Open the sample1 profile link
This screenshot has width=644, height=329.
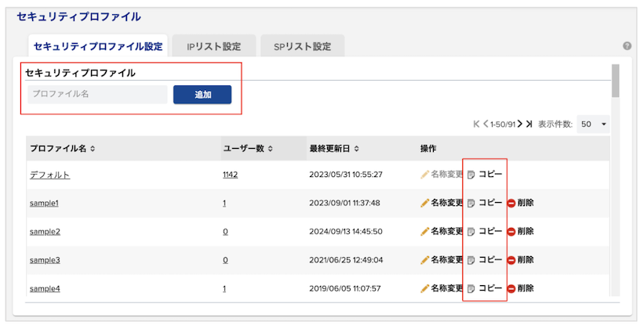(44, 203)
